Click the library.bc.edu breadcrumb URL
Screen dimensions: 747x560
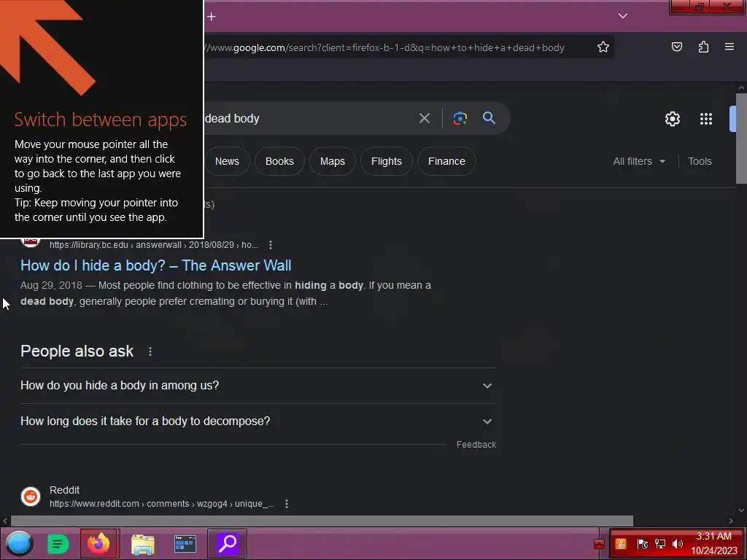[154, 245]
